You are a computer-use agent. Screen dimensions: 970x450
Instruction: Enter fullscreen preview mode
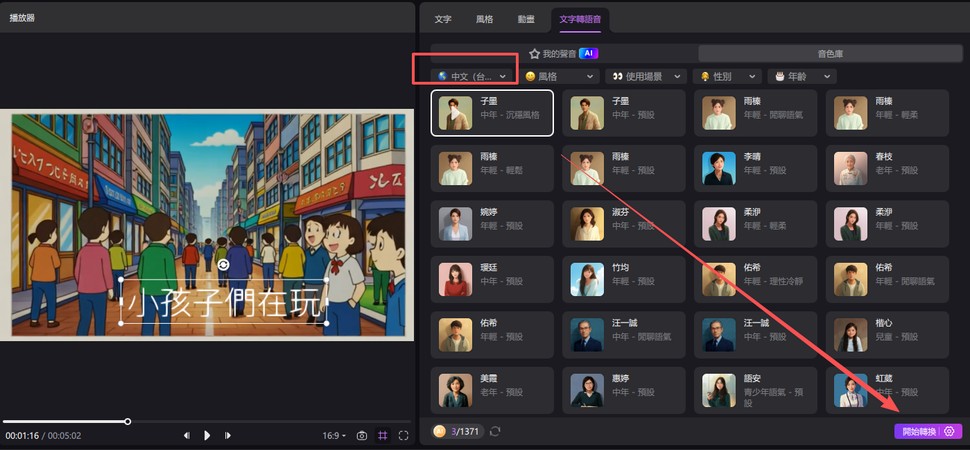[403, 436]
